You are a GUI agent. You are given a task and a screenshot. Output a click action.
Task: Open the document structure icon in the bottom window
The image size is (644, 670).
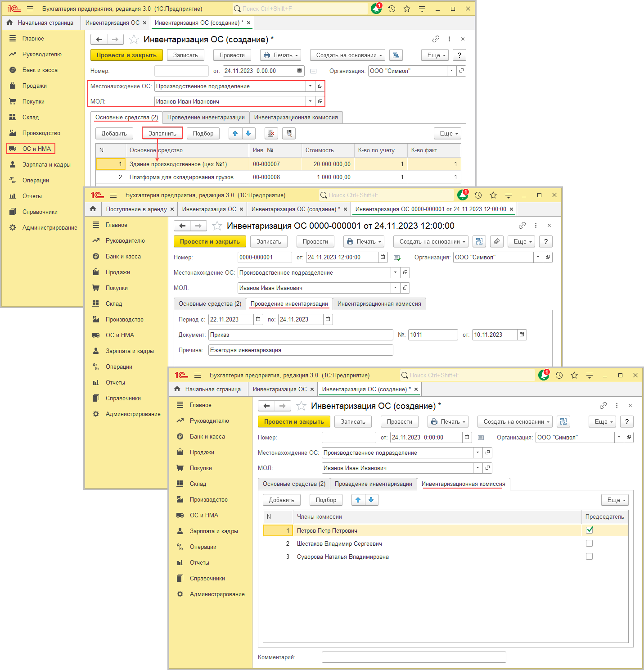pos(563,421)
